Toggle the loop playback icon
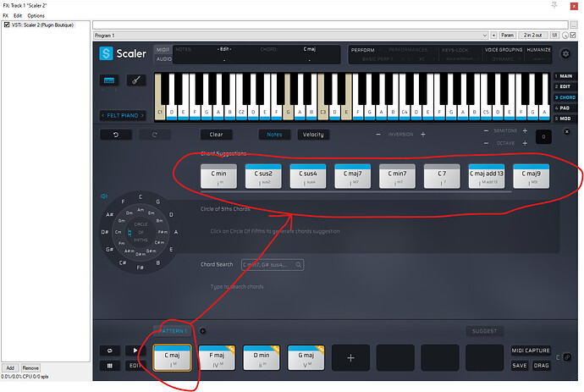The height and width of the screenshot is (392, 584). click(110, 351)
